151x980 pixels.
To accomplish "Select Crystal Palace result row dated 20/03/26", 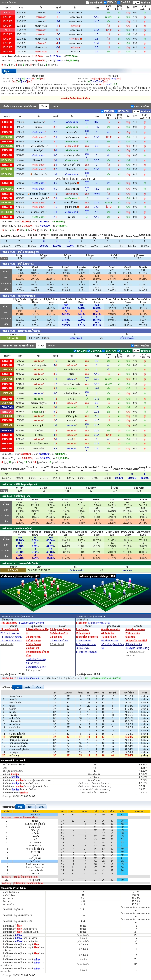I will 75,174.
